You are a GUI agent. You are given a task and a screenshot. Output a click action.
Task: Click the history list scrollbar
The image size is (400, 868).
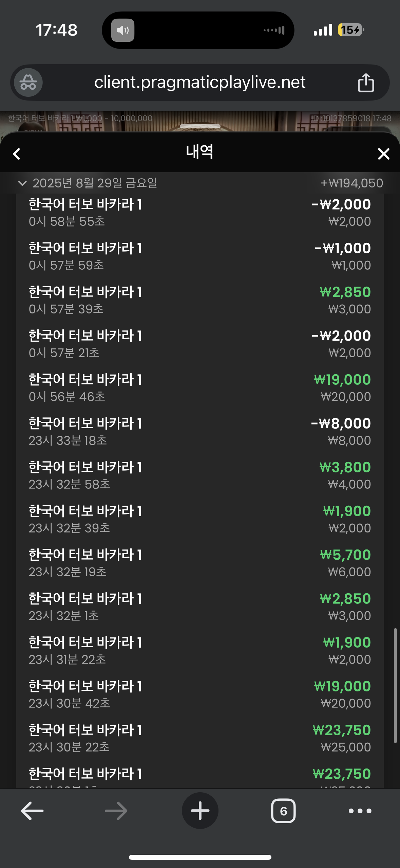point(395,685)
